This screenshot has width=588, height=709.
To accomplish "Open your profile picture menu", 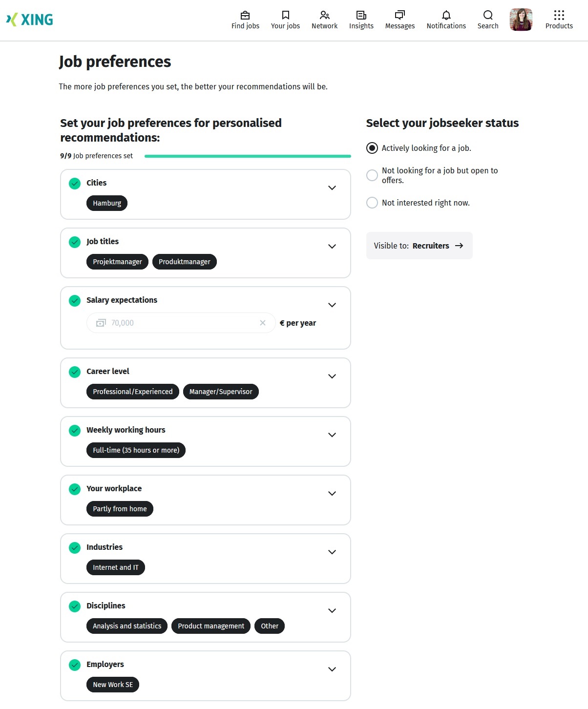I will 521,20.
